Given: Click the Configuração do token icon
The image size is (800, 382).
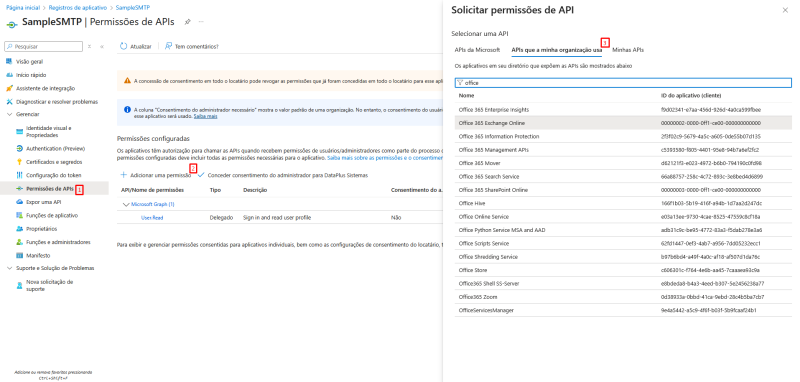Looking at the screenshot, I should point(19,175).
